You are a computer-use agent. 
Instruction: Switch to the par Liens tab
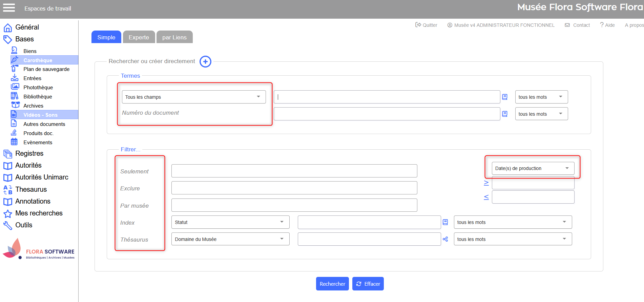[x=174, y=37]
